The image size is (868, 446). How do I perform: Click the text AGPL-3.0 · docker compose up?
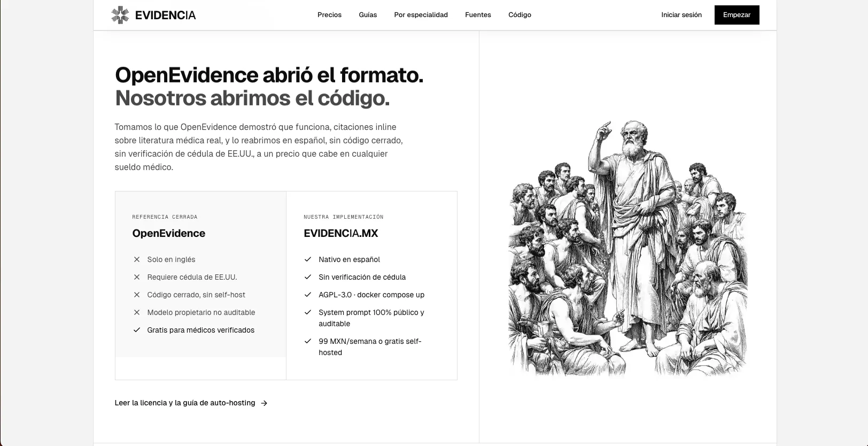(371, 295)
